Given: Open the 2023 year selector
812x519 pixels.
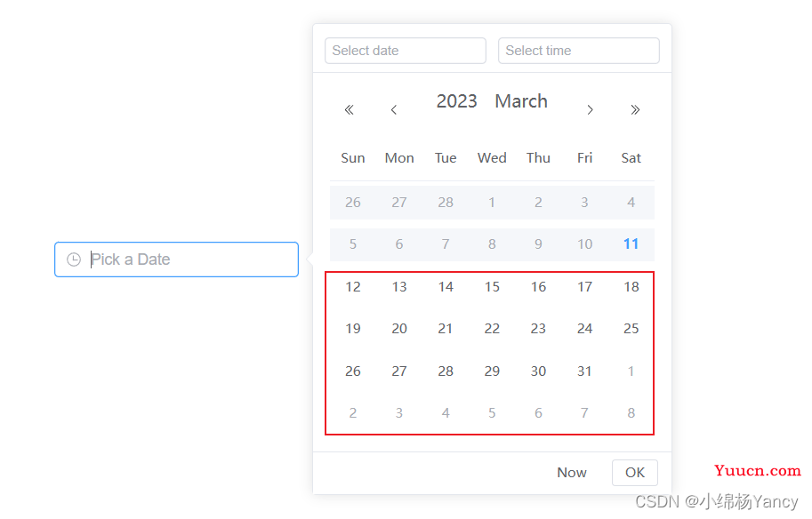Looking at the screenshot, I should [x=456, y=101].
